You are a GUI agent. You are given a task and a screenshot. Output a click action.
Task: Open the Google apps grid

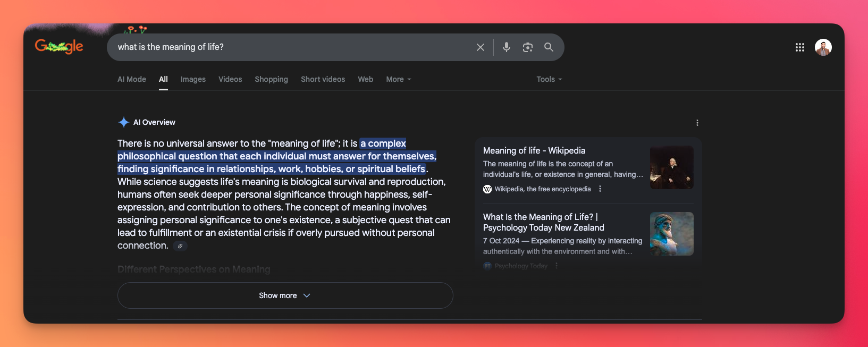point(800,47)
